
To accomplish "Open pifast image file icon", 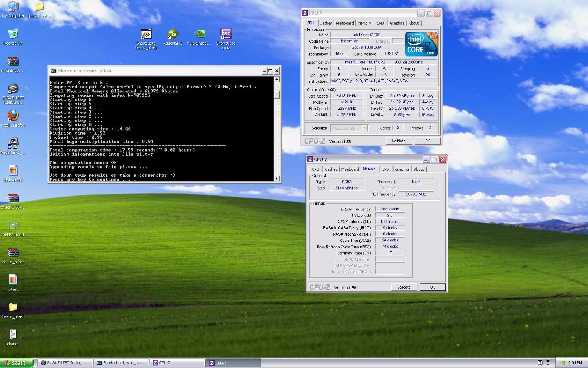I will point(13,283).
